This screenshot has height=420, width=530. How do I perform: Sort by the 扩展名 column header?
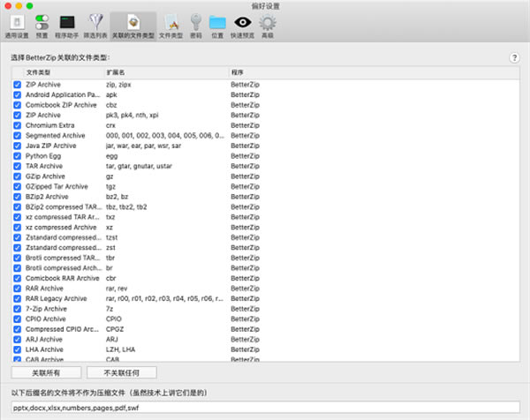[x=116, y=72]
